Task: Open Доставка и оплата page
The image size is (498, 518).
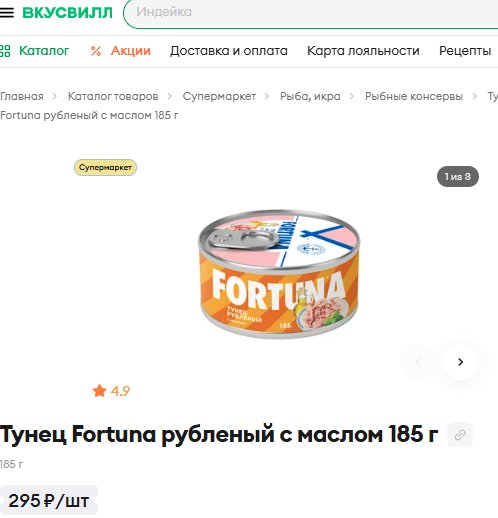Action: (229, 51)
